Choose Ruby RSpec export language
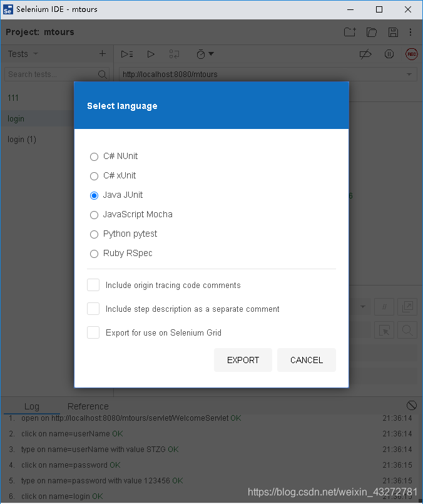423x504 pixels. 94,254
